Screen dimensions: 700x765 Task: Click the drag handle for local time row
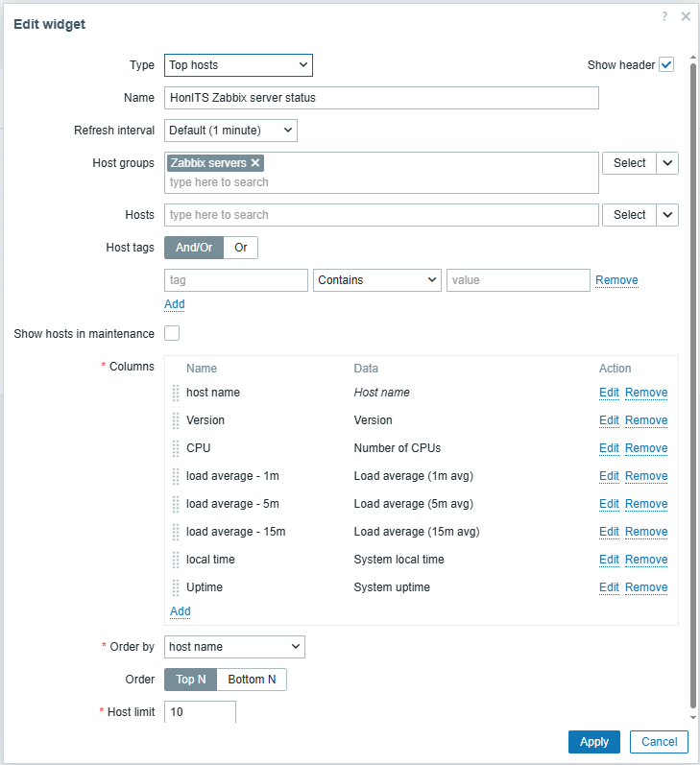(x=176, y=560)
